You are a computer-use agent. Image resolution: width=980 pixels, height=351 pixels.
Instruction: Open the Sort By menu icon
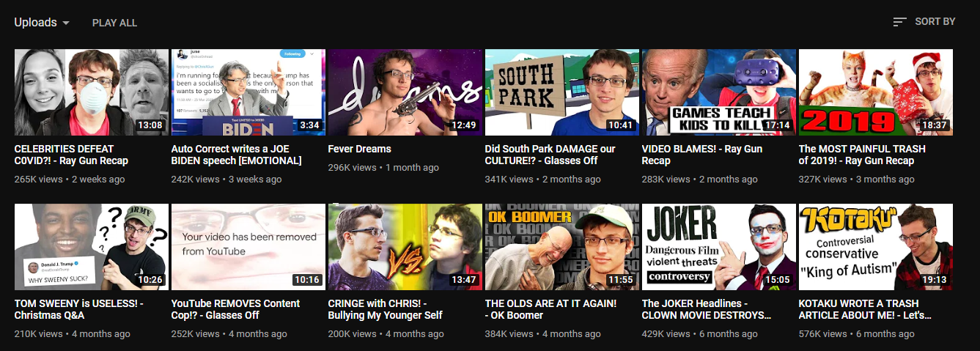click(x=899, y=22)
